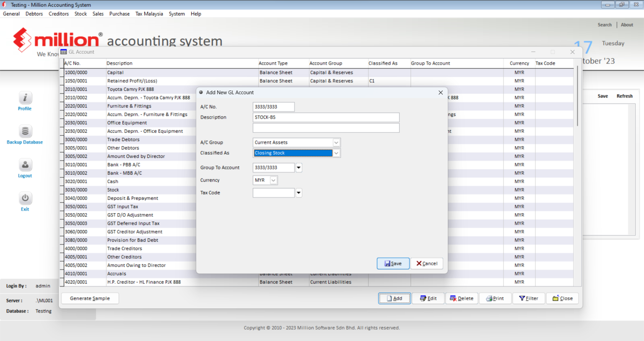Open the Creditors menu

pos(59,14)
